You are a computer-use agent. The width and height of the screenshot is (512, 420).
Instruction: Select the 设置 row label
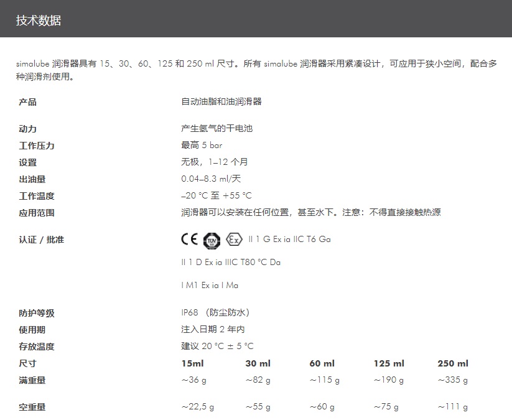point(28,162)
